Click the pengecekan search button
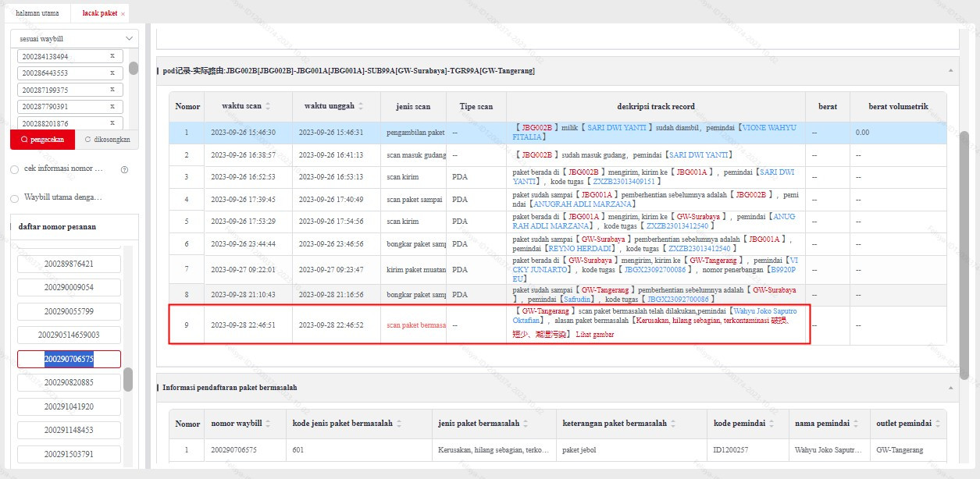Image resolution: width=980 pixels, height=479 pixels. coord(42,140)
